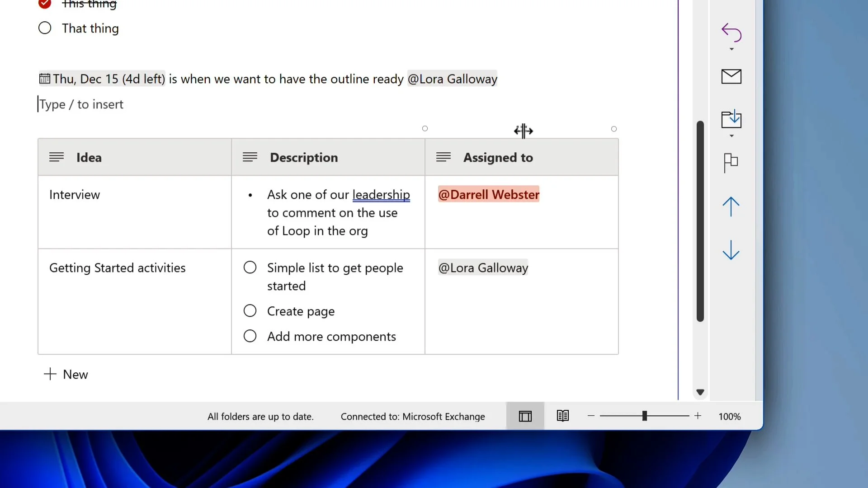Click the @Darrell Webster mention
Viewport: 868px width, 488px height.
[x=488, y=194]
